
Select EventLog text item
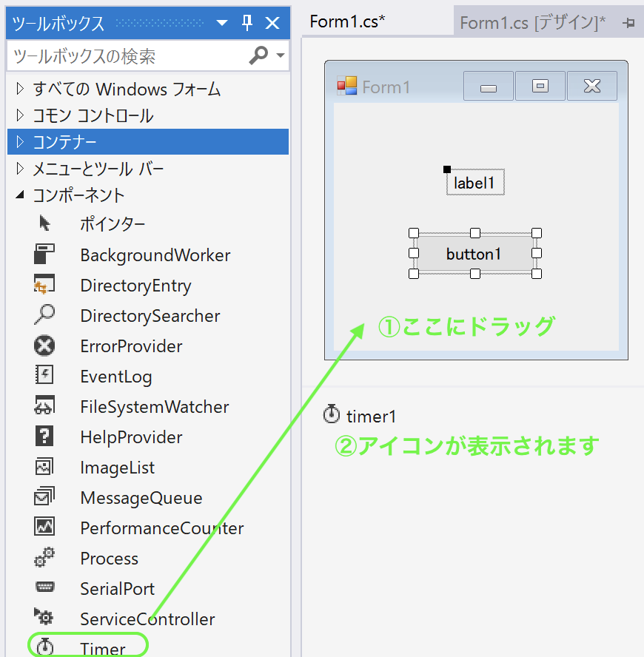coord(116,377)
